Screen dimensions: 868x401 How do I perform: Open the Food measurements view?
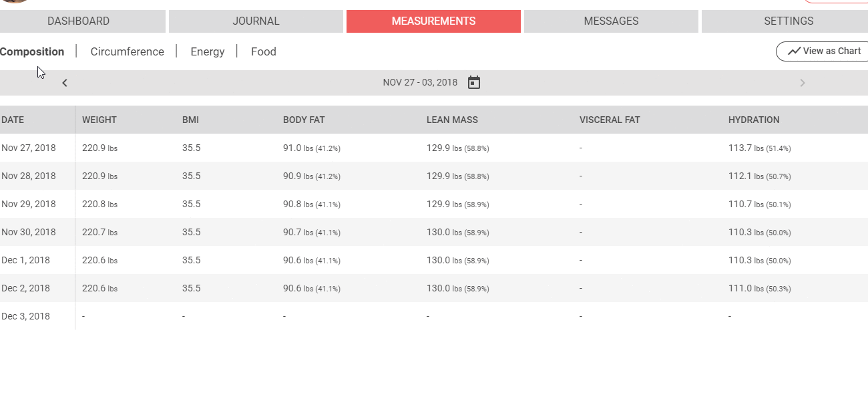coord(263,51)
